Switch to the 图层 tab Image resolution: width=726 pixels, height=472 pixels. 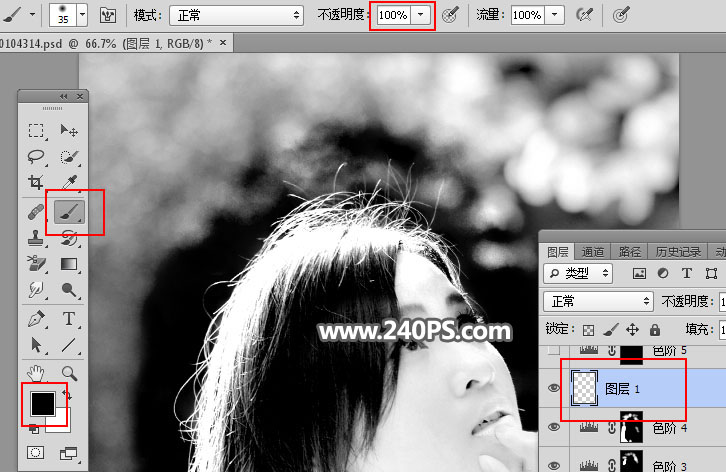557,252
